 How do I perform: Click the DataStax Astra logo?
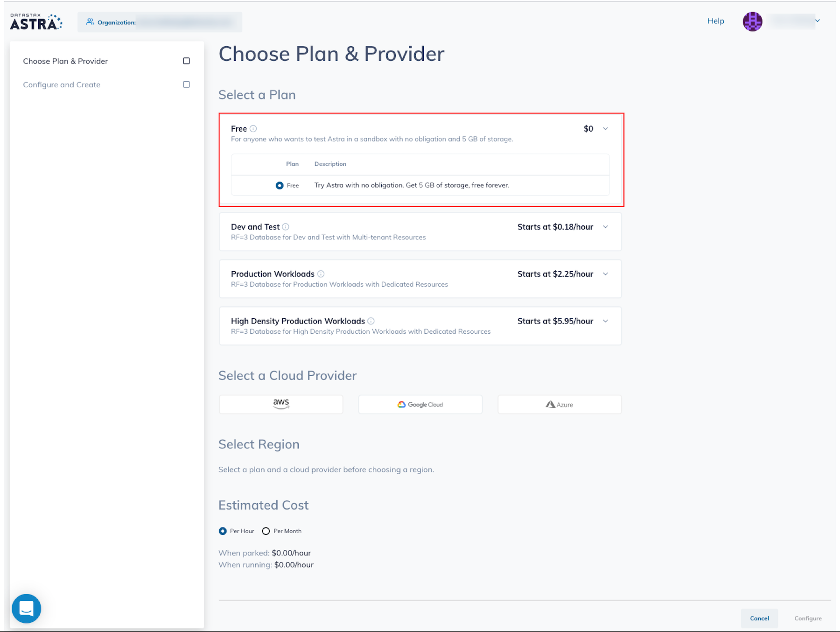tap(36, 21)
